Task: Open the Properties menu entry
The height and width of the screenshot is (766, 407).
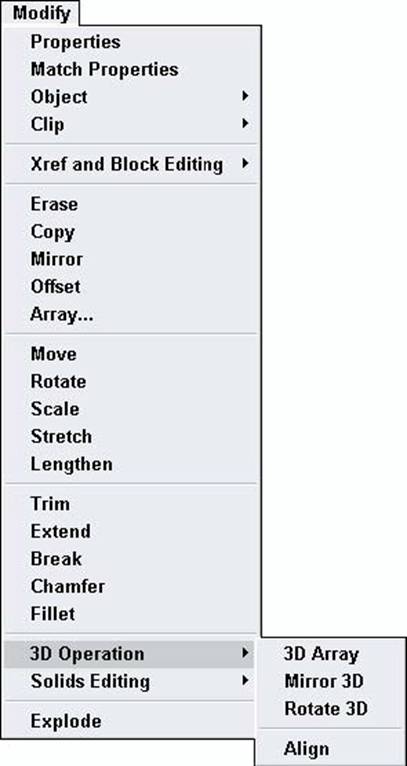Action: 130,42
